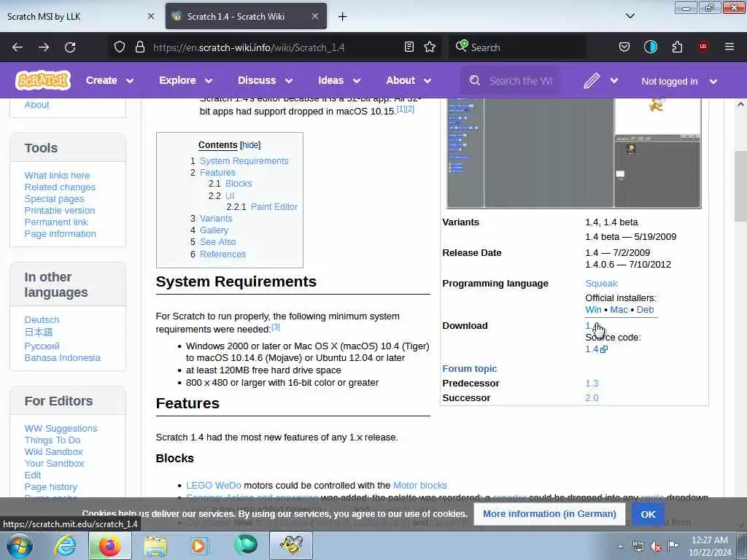747x560 pixels.
Task: Open Windows Media Player in taskbar
Action: pyautogui.click(x=199, y=545)
